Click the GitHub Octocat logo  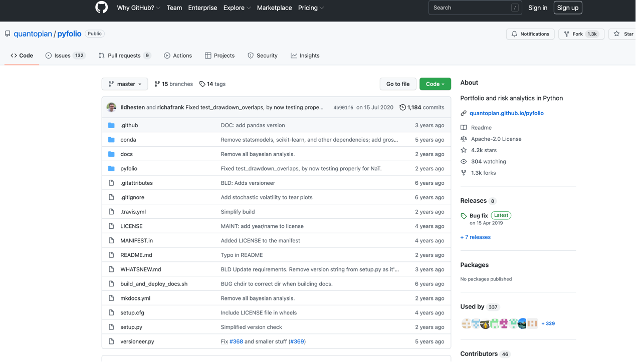(102, 7)
